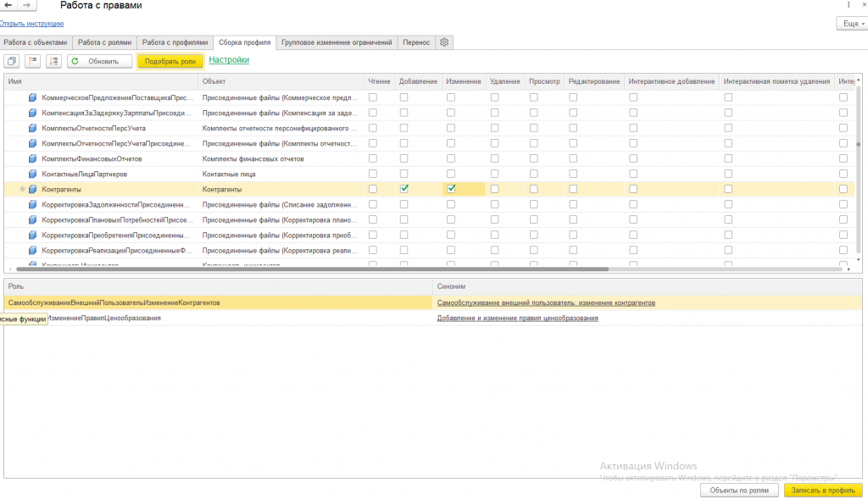Click the Роль column header
The width and height of the screenshot is (868, 499).
coord(218,286)
